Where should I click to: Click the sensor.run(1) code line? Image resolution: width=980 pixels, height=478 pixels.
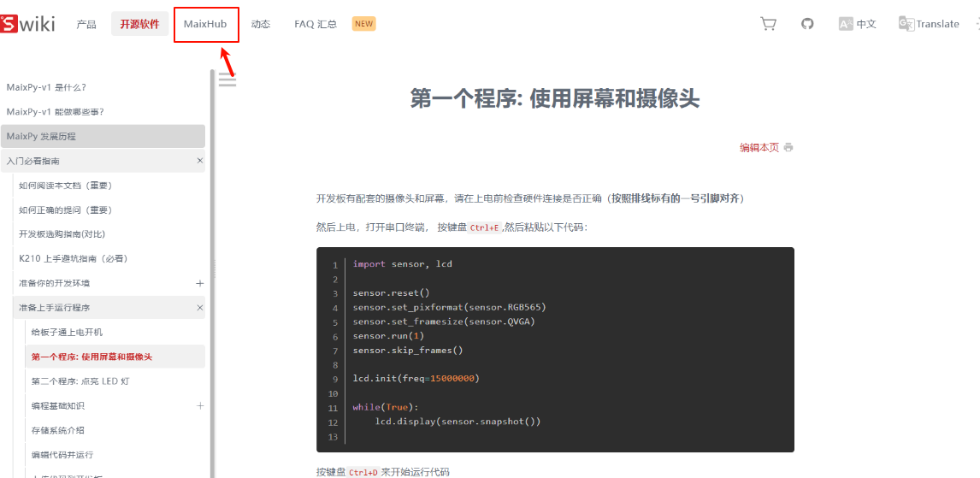[x=389, y=336]
